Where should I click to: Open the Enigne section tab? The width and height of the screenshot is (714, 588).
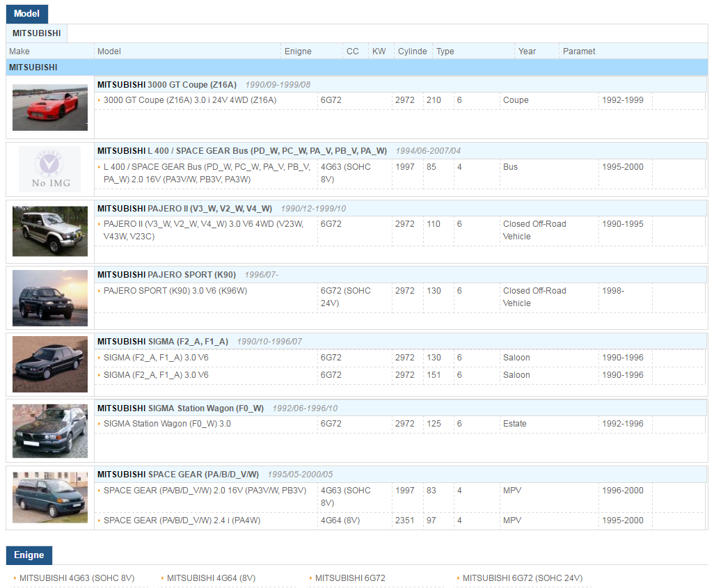pyautogui.click(x=29, y=555)
